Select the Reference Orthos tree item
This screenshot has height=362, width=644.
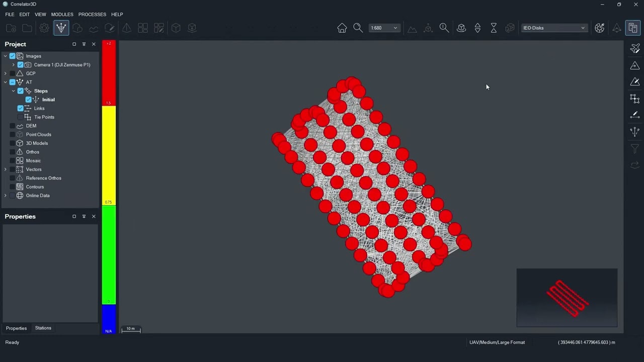pyautogui.click(x=43, y=178)
